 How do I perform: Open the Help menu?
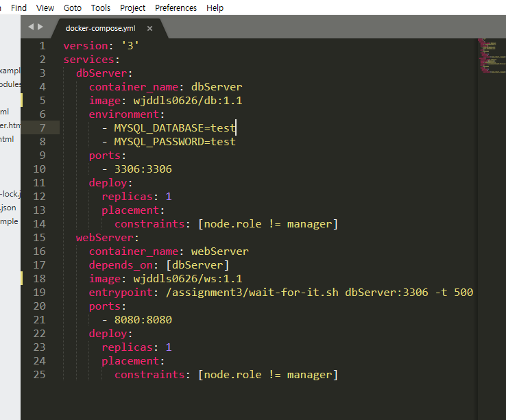[215, 8]
